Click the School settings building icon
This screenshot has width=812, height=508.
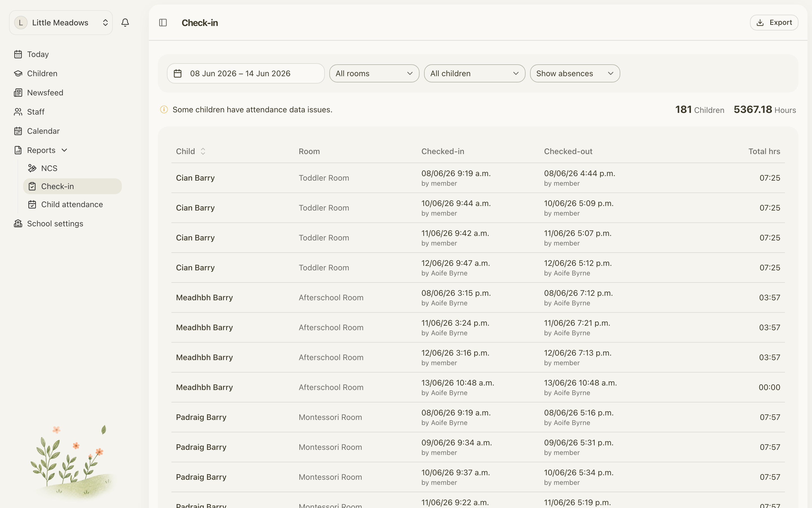(18, 224)
